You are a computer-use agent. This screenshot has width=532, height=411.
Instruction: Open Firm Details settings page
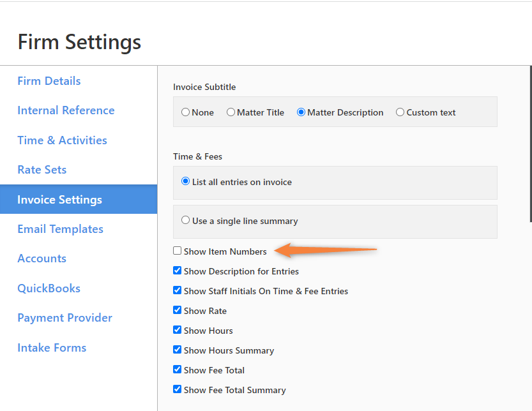49,81
